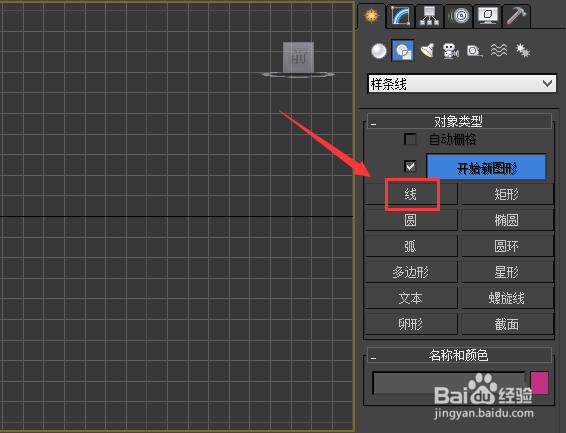Screen dimensions: 566x433
Task: Choose the 文本 shape button
Action: tap(411, 298)
